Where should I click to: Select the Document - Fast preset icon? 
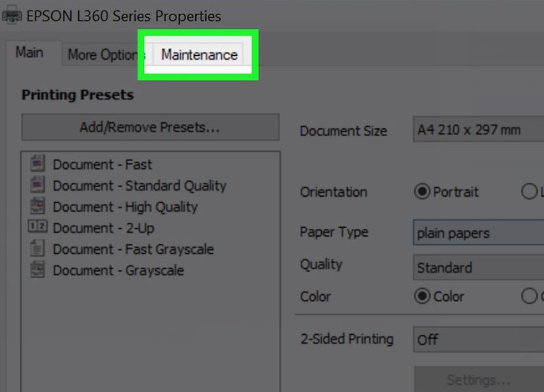[37, 164]
